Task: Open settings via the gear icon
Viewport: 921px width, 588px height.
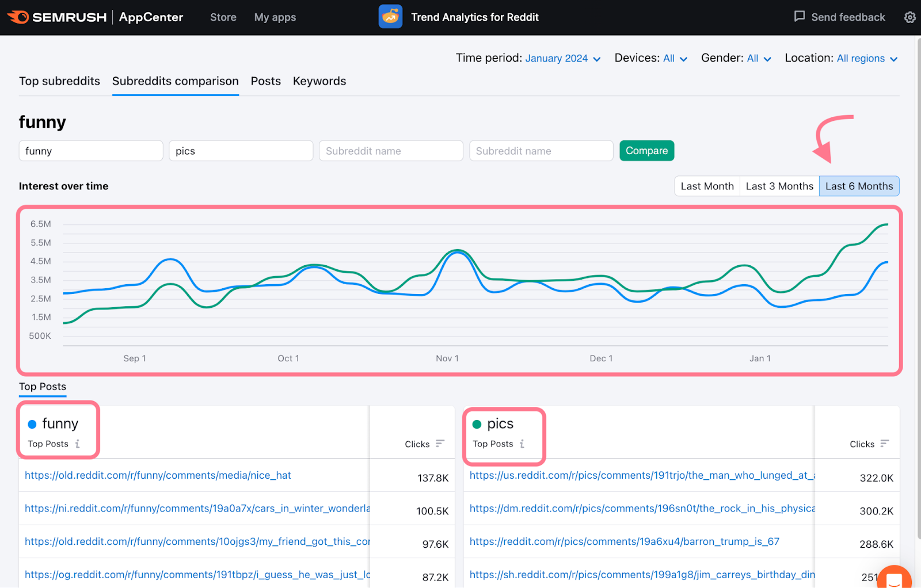Action: (909, 17)
